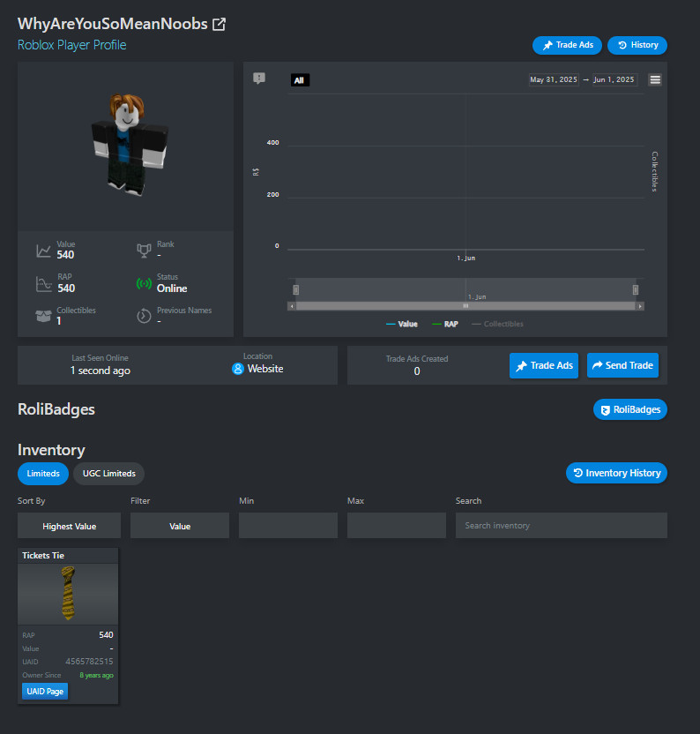
Task: Click the Previous Names clock icon
Action: [144, 317]
